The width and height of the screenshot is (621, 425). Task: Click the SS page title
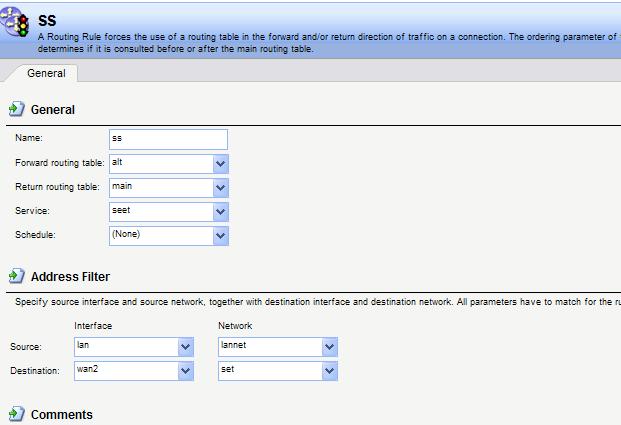pyautogui.click(x=47, y=19)
